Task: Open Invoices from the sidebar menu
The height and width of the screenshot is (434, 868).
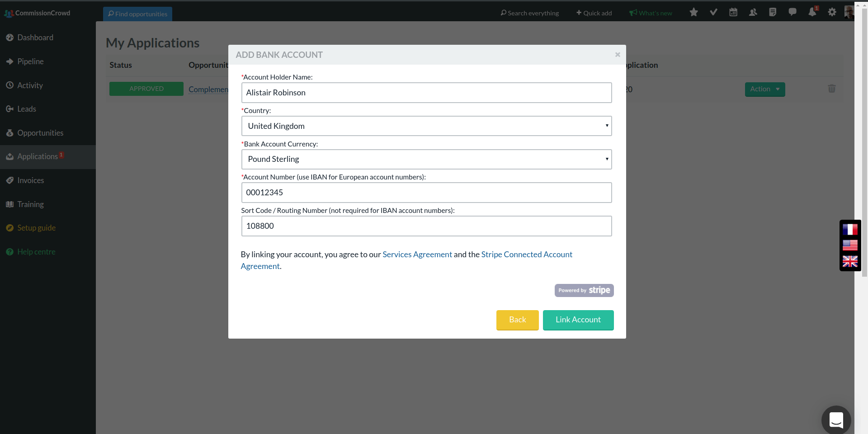Action: point(31,180)
